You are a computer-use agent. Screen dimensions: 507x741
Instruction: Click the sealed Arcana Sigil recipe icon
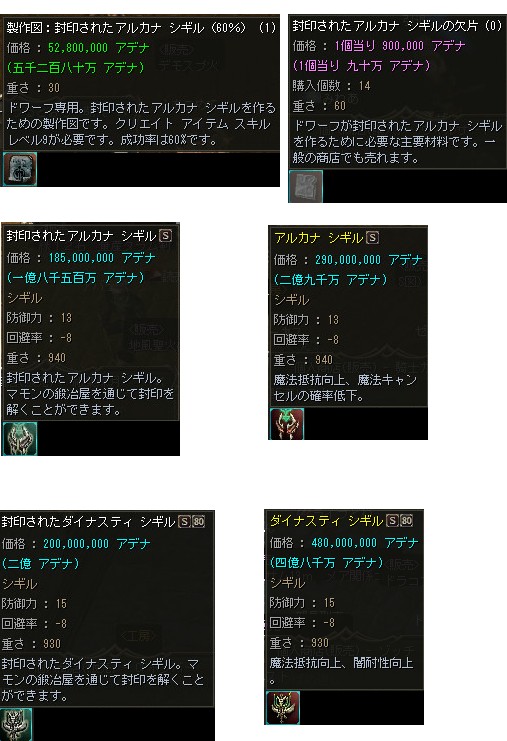point(20,169)
